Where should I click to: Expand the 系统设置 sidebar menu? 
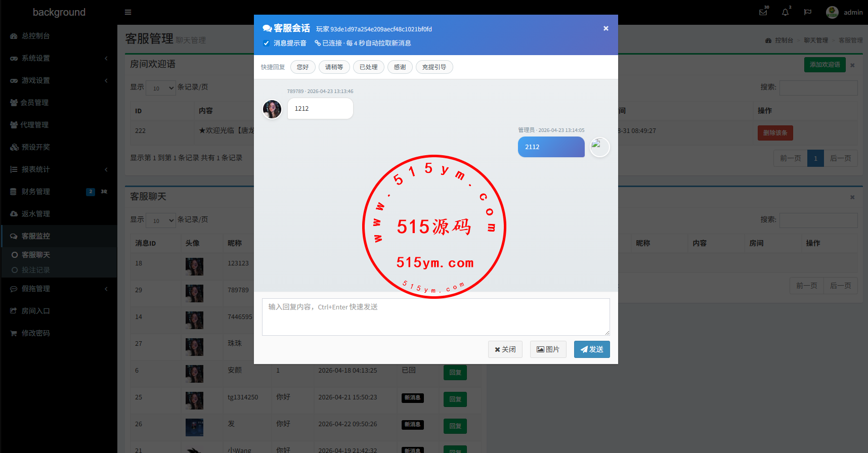coord(58,58)
